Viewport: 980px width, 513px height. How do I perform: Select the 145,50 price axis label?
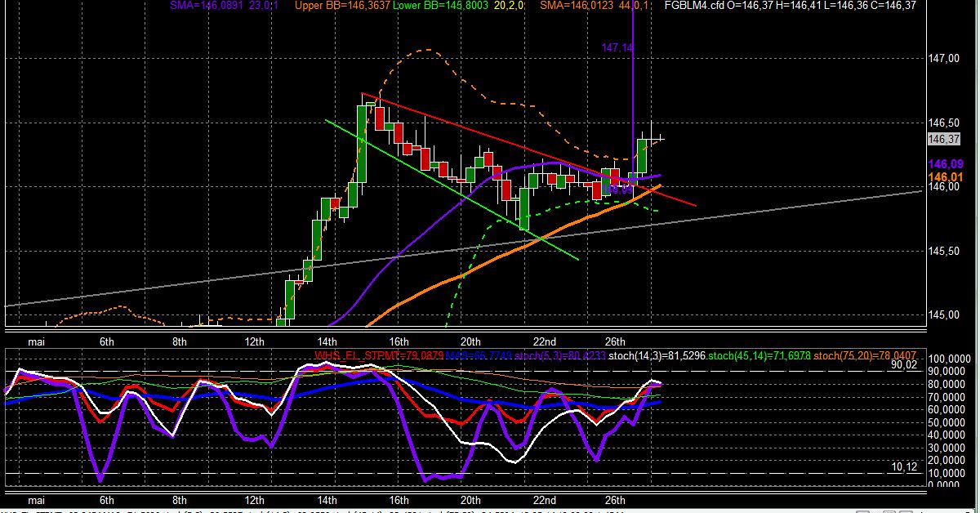click(x=942, y=251)
